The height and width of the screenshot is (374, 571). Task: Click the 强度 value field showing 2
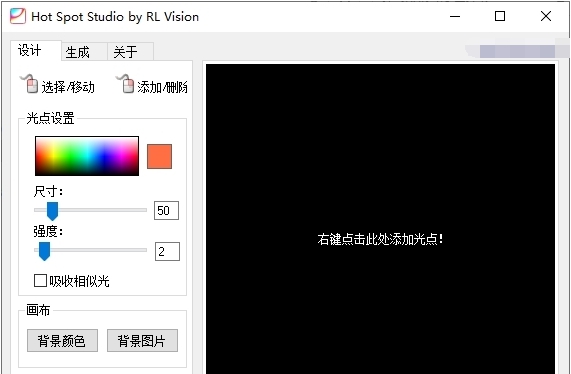[168, 251]
